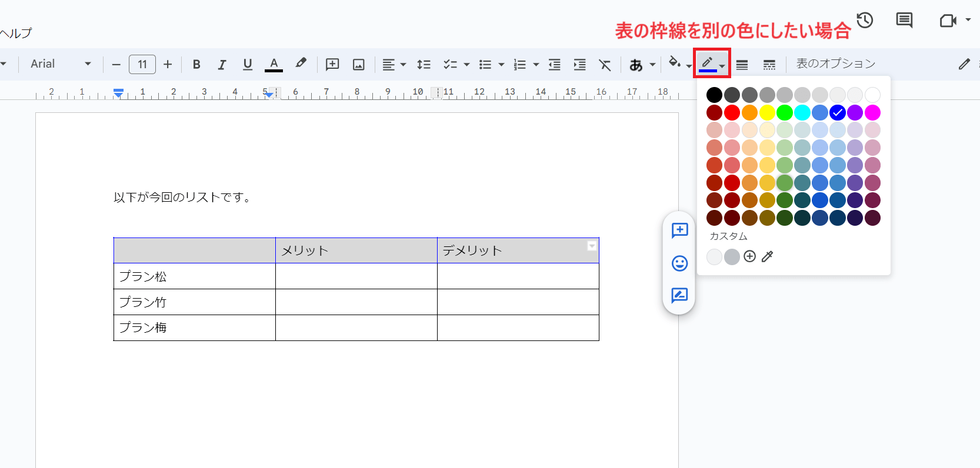This screenshot has width=980, height=468.
Task: Select the highlight color pen icon
Action: pyautogui.click(x=301, y=63)
